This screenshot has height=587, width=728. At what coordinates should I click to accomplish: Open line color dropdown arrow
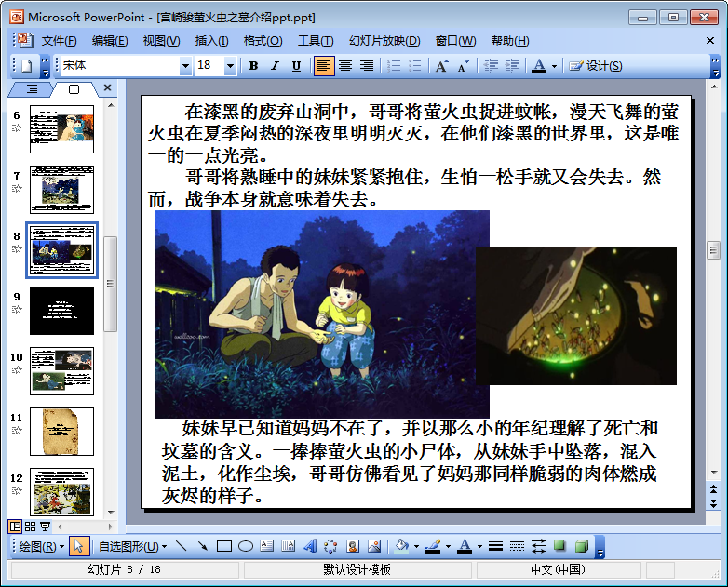tap(448, 547)
